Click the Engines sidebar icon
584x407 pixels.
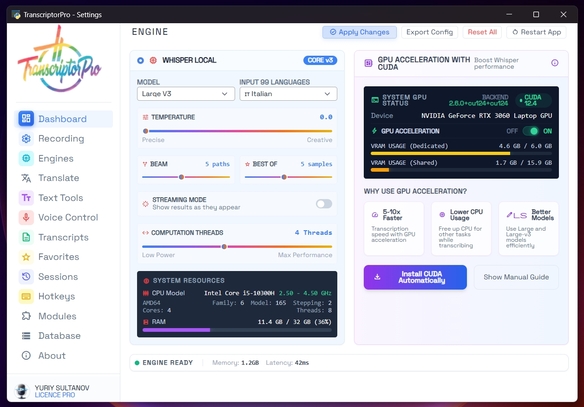26,158
